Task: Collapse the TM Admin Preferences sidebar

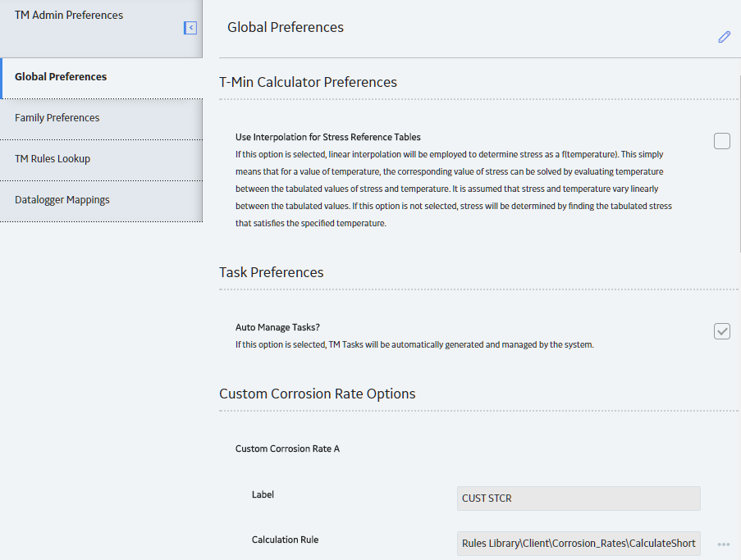Action: click(x=190, y=28)
